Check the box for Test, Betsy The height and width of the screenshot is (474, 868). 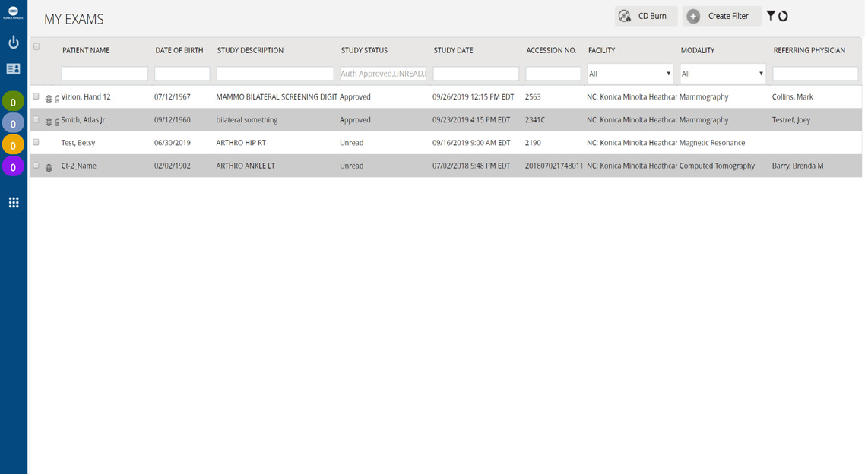click(36, 142)
